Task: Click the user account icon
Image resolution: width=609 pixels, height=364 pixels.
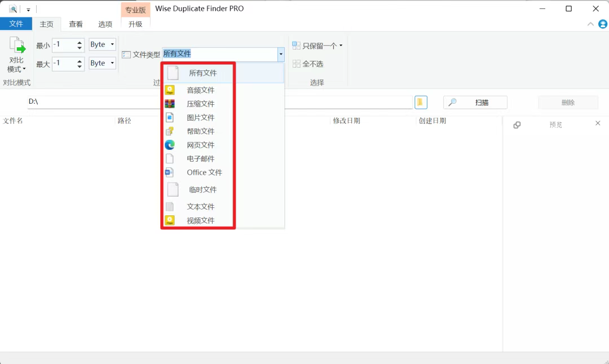Action: [602, 24]
